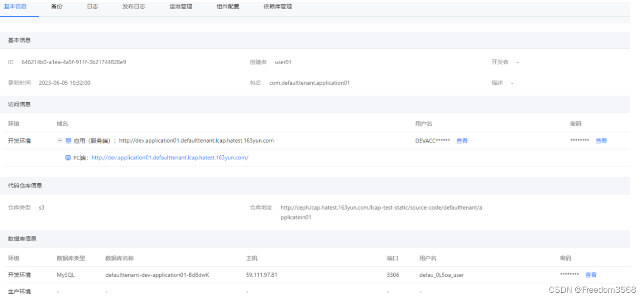644x298 pixels.
Task: Click the host IP 59.111.97.81
Action: 261,275
